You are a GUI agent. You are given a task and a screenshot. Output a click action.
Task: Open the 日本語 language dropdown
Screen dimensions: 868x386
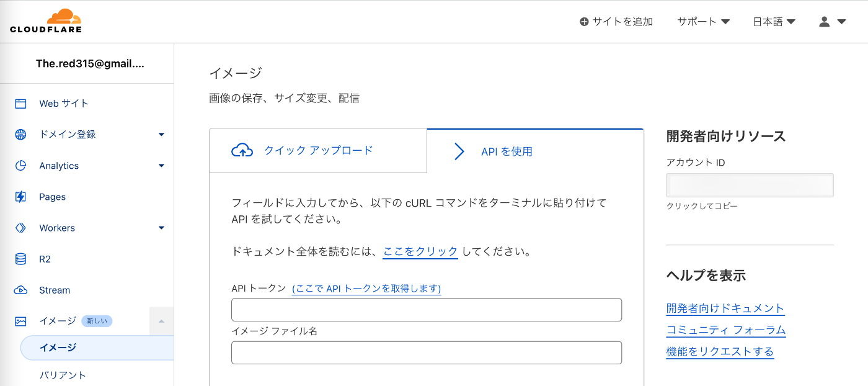pos(774,22)
